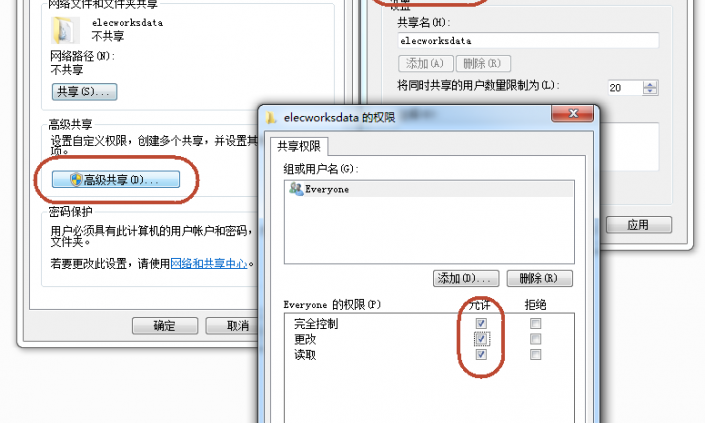The height and width of the screenshot is (423, 705).
Task: Click the shield icon on 高级共享 button
Action: click(76, 179)
